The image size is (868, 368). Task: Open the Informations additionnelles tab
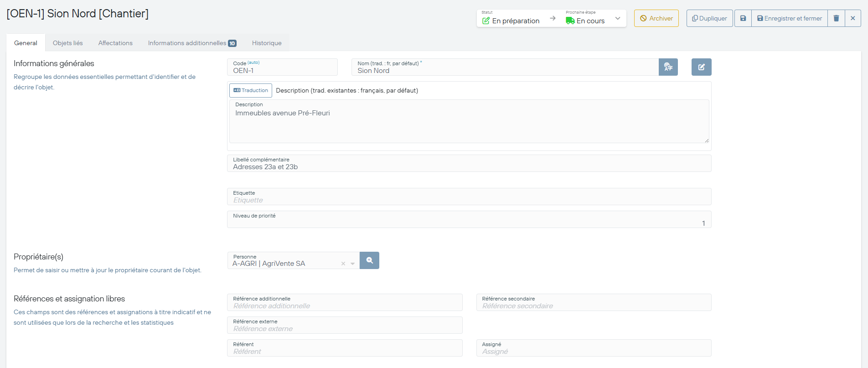pos(191,43)
